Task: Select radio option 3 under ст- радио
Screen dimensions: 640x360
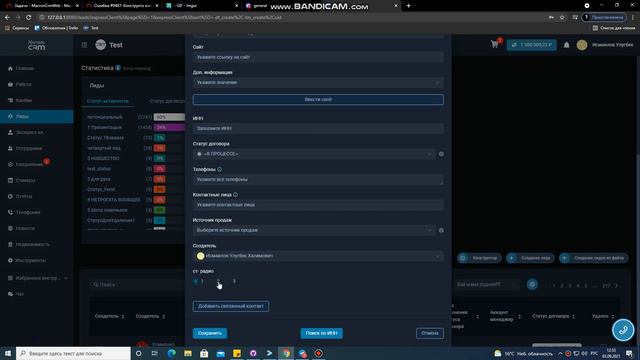Action: [x=234, y=281]
